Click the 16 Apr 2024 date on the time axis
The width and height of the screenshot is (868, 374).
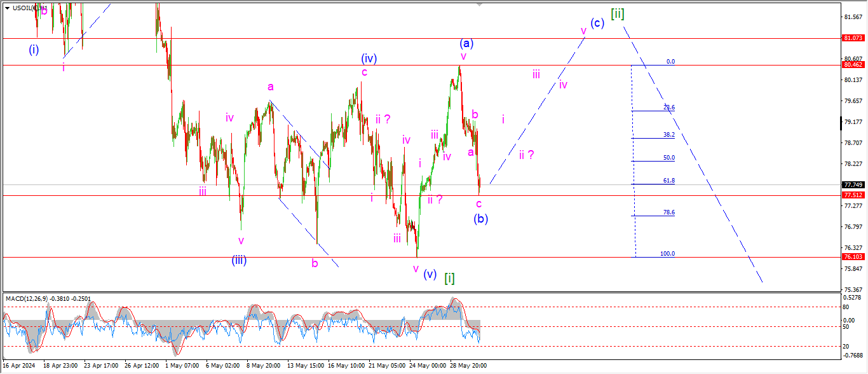tap(20, 366)
